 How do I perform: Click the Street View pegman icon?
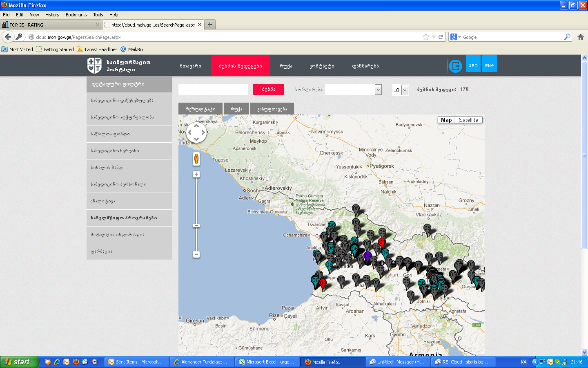196,159
